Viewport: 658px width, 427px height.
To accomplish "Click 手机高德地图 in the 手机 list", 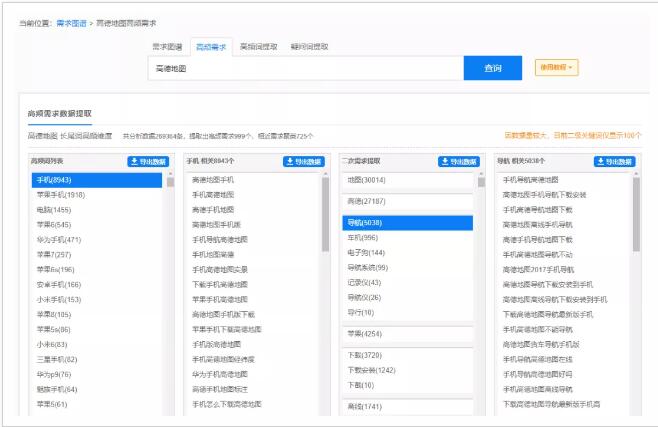I will pos(213,195).
